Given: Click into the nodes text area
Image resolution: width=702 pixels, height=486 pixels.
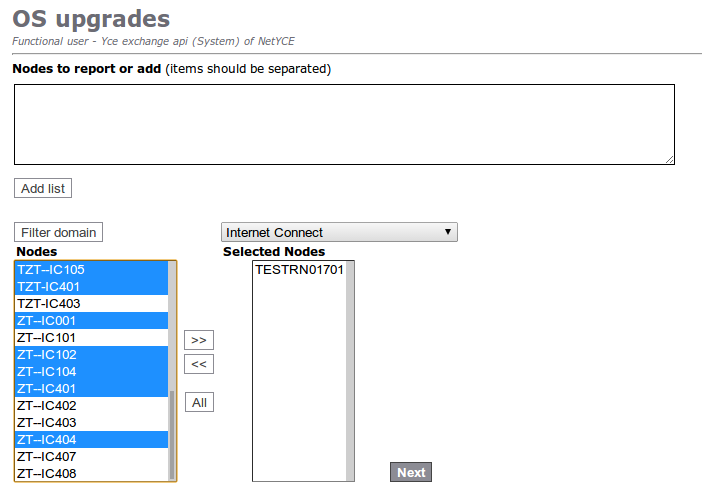Looking at the screenshot, I should (344, 124).
